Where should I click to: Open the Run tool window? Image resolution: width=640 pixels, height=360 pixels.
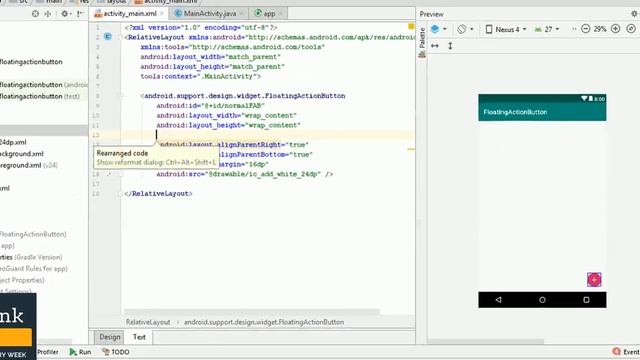tap(80, 352)
